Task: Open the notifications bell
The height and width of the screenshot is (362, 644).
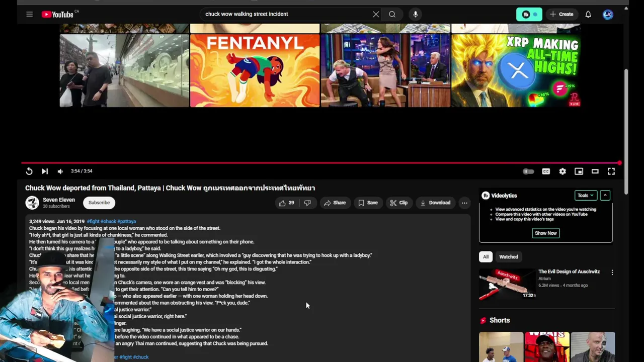Action: pos(588,14)
